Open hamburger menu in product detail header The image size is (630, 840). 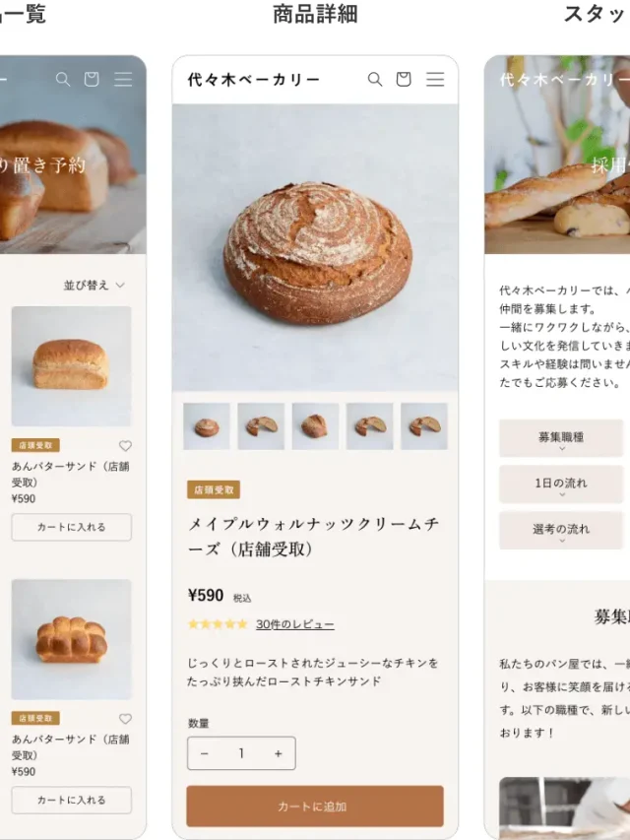435,80
